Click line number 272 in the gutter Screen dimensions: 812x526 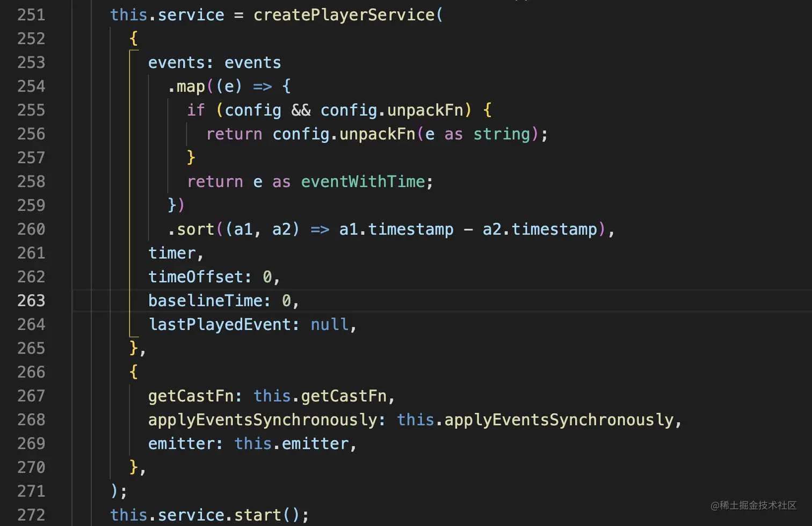click(x=31, y=515)
